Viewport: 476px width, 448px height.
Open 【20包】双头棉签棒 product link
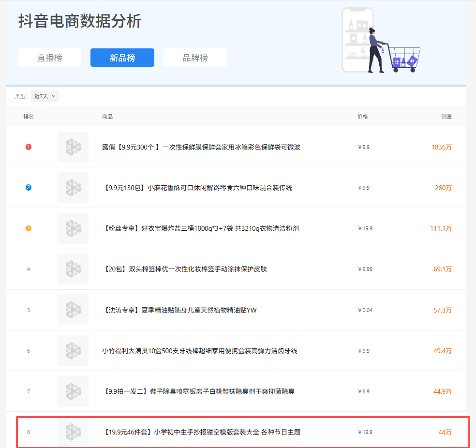point(185,269)
